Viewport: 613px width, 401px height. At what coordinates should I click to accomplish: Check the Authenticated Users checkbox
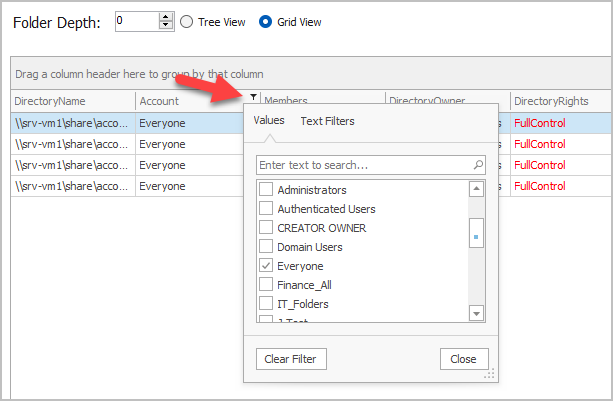click(x=266, y=209)
